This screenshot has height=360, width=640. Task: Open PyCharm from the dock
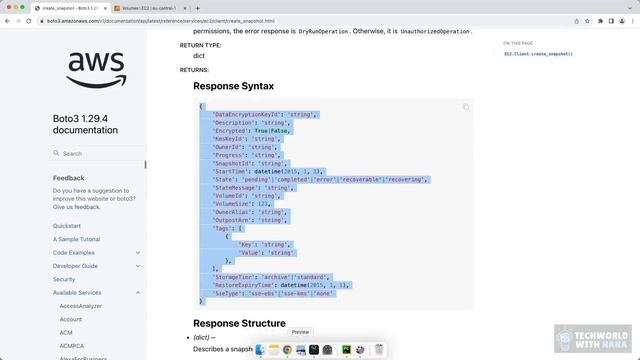[347, 350]
